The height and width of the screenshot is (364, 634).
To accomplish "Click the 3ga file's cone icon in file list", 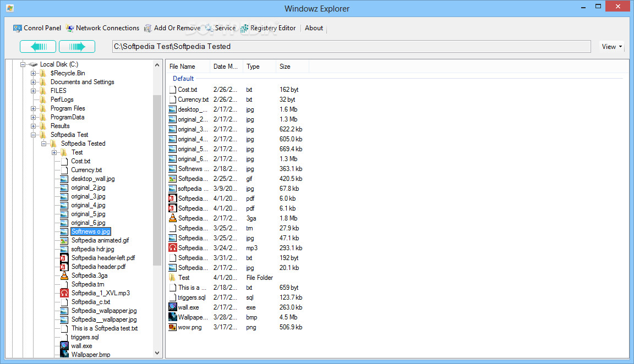I will (x=173, y=218).
